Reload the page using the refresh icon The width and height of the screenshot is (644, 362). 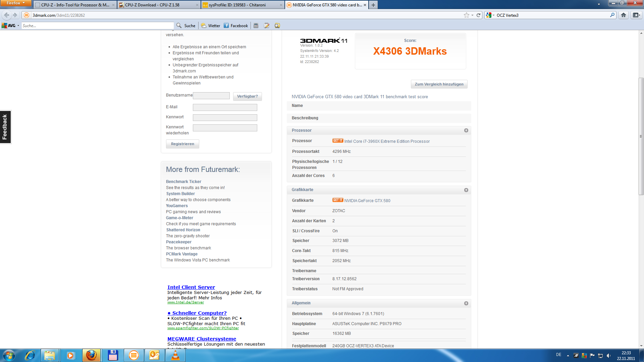[x=479, y=15]
